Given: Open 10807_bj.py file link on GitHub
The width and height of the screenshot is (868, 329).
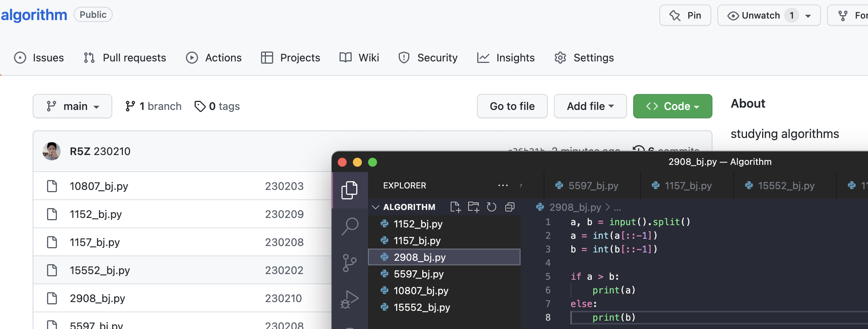Looking at the screenshot, I should (x=99, y=186).
